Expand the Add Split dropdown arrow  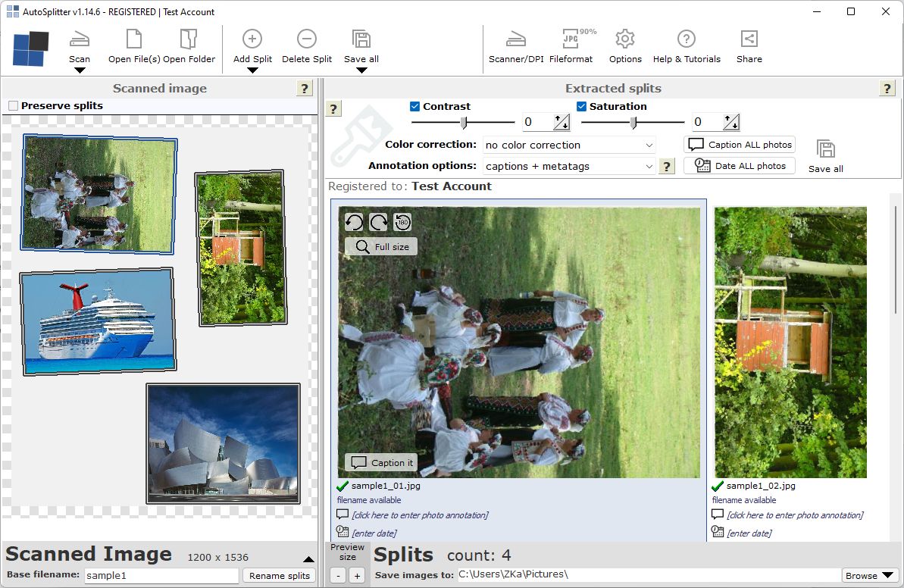coord(252,70)
